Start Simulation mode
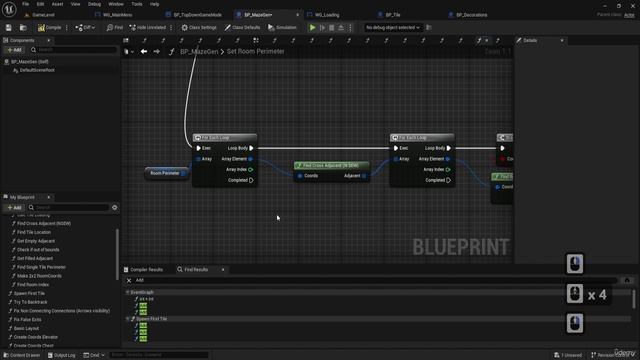 pyautogui.click(x=282, y=27)
